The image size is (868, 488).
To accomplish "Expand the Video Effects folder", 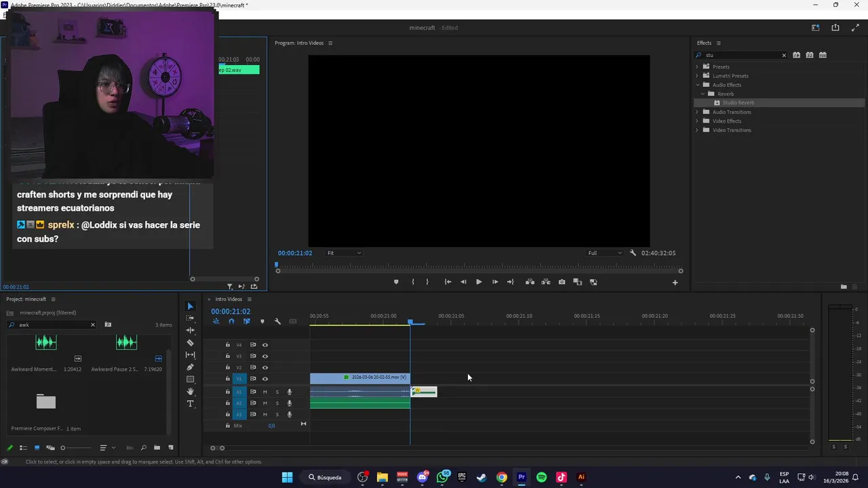I will click(x=696, y=121).
